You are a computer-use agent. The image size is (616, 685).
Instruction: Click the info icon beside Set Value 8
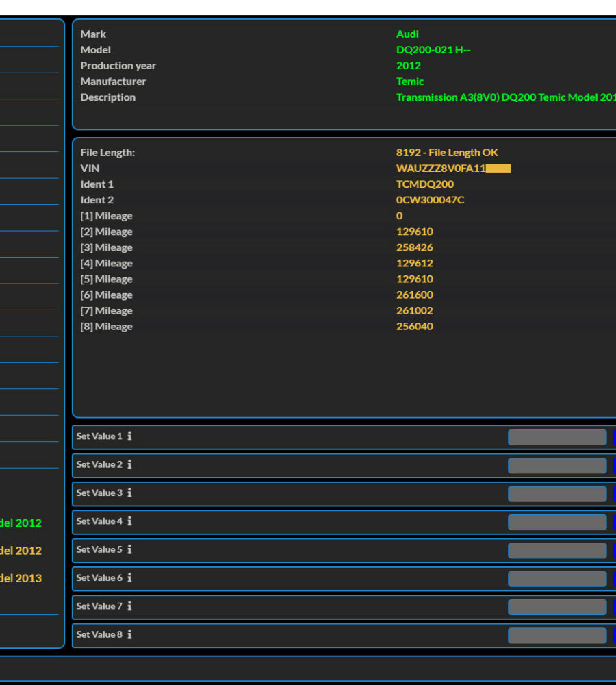point(129,634)
